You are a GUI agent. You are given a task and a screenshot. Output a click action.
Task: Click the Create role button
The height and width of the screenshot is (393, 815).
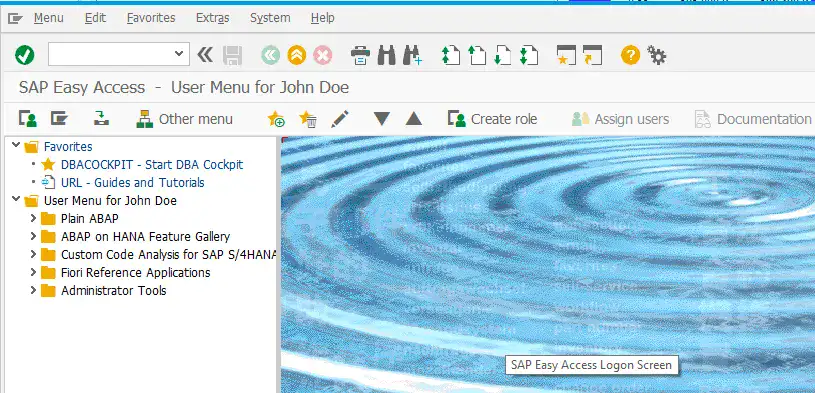tap(492, 119)
